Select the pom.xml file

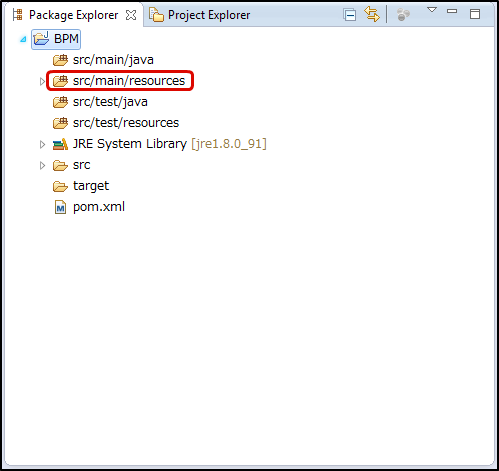[x=99, y=207]
